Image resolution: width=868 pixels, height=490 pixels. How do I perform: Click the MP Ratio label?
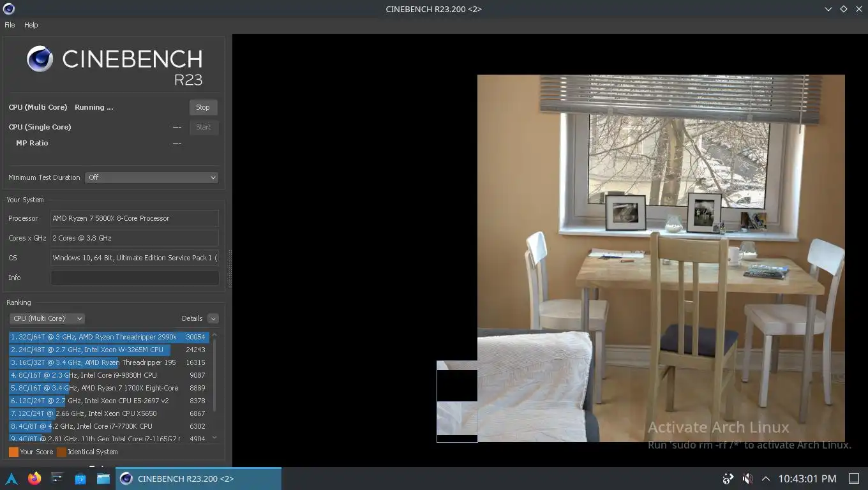tap(32, 143)
